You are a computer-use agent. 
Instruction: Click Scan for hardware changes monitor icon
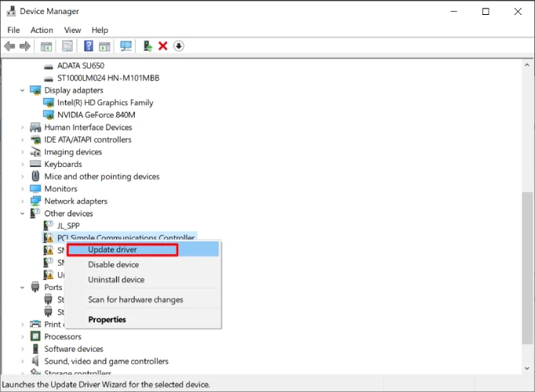[126, 46]
